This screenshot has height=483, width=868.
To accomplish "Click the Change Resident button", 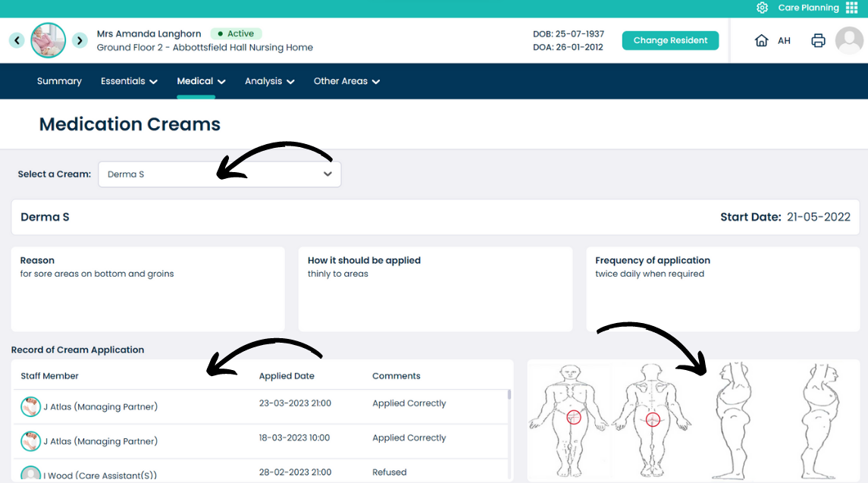I will (670, 40).
